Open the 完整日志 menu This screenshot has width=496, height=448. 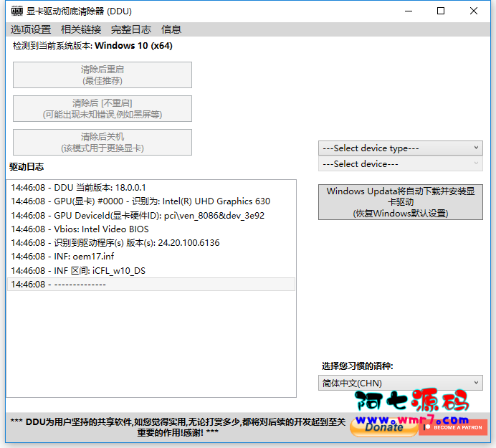click(x=131, y=29)
